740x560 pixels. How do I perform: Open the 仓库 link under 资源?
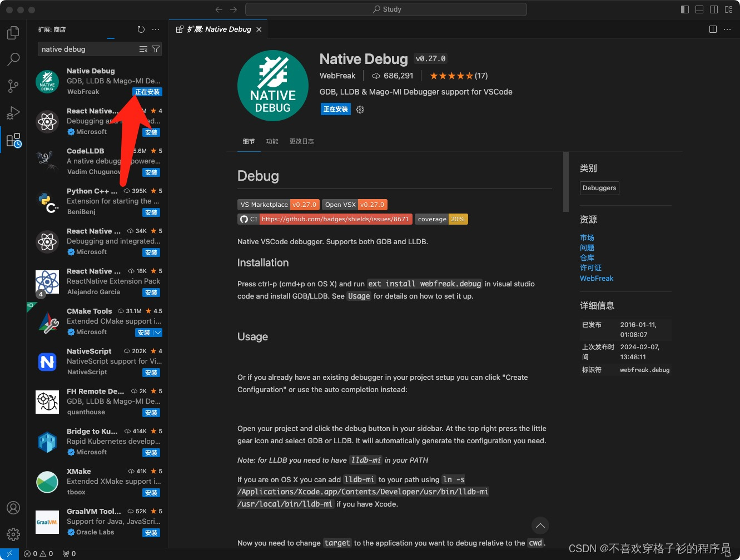click(x=587, y=257)
